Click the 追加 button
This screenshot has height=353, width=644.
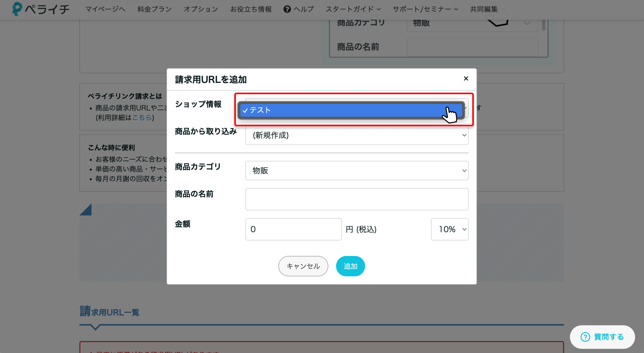point(350,266)
